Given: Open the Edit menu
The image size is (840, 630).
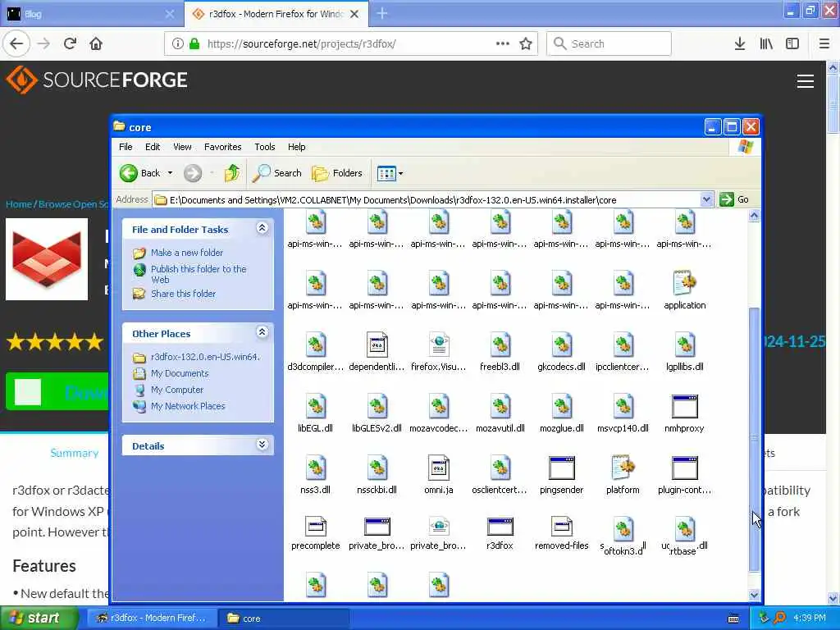Looking at the screenshot, I should 153,147.
